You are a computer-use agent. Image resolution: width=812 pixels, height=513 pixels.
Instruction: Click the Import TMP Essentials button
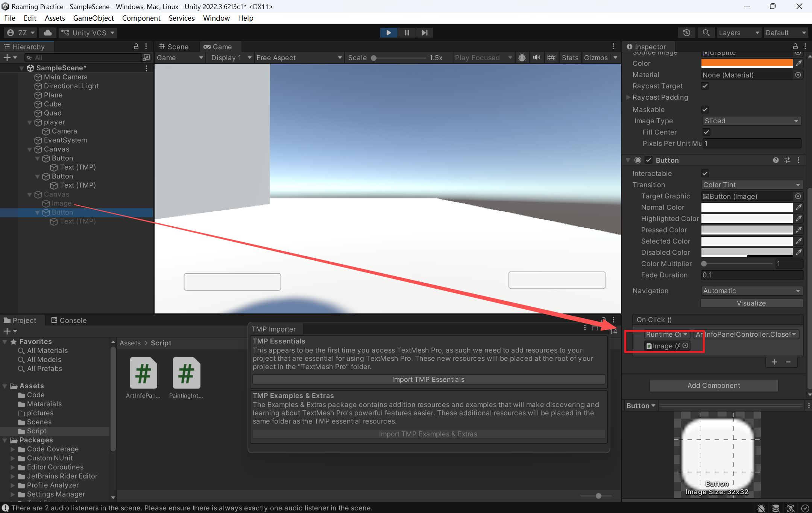pyautogui.click(x=428, y=380)
